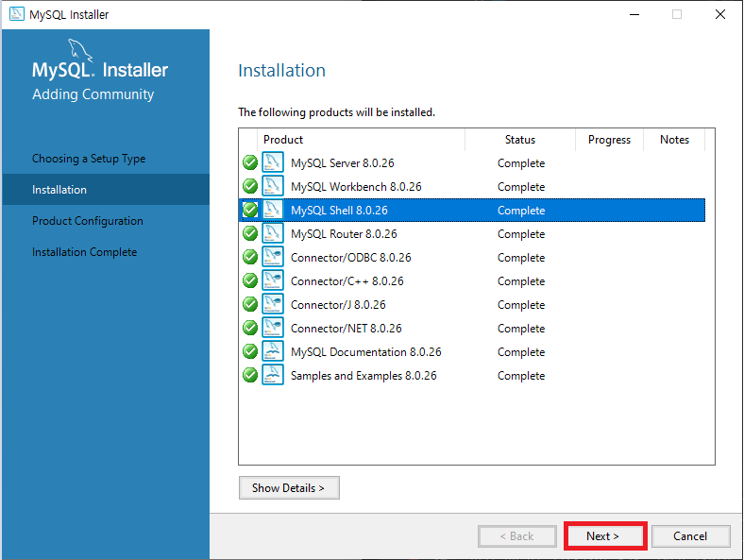
Task: Close the MySQL Installer window
Action: [x=720, y=14]
